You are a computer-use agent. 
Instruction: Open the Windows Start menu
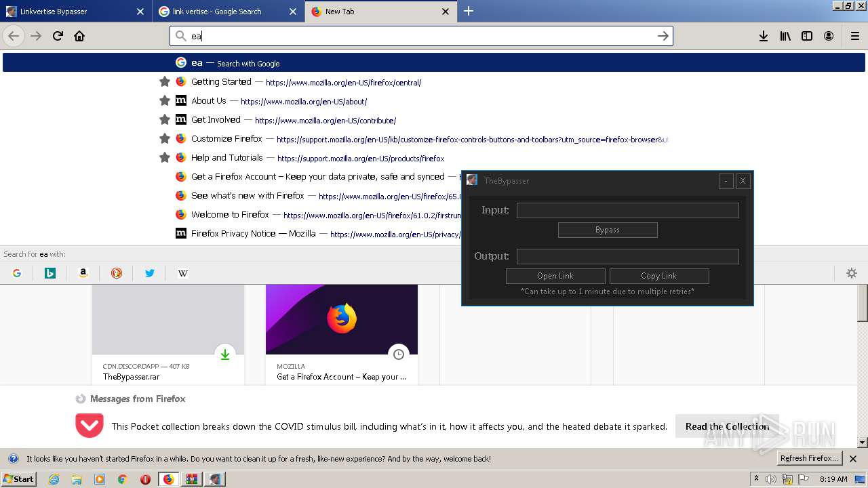[18, 479]
